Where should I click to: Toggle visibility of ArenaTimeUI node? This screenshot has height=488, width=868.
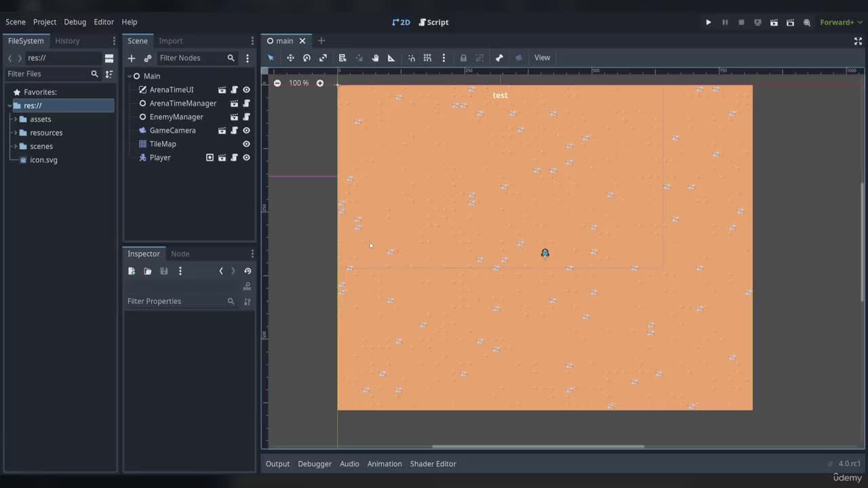click(246, 89)
